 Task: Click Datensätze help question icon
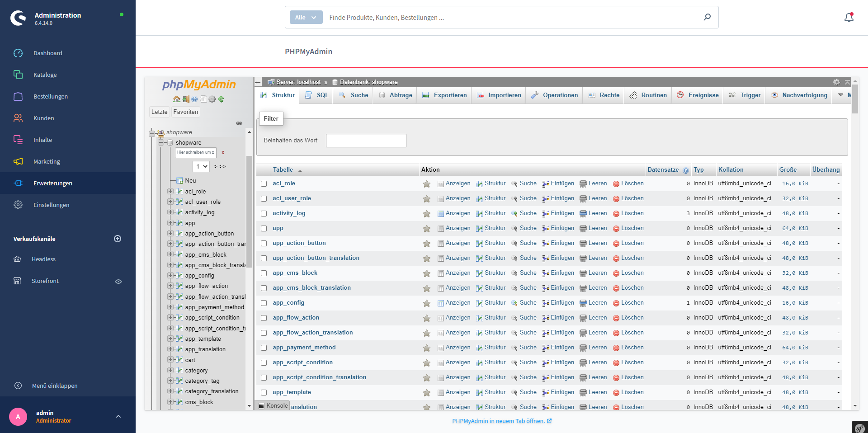(686, 170)
